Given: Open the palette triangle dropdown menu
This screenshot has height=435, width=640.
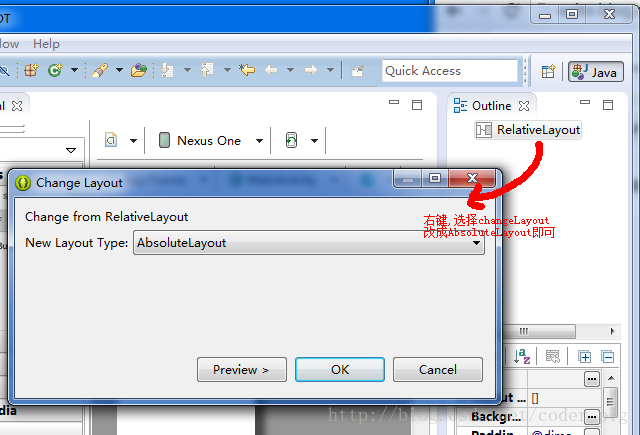Looking at the screenshot, I should click(71, 150).
